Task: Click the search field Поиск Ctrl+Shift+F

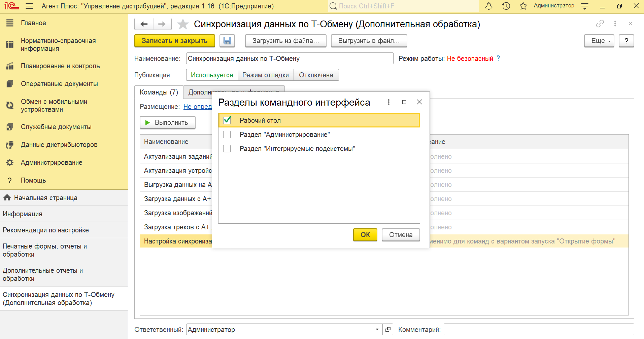Action: 403,6
